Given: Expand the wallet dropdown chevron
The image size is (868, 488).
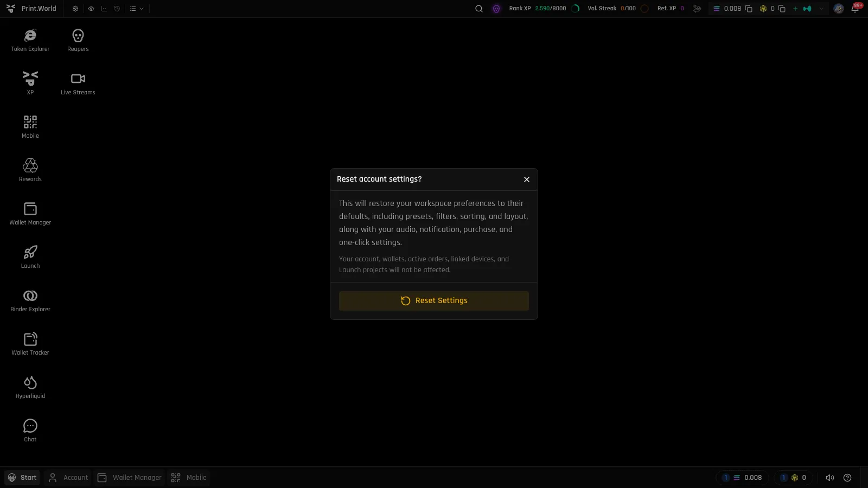Looking at the screenshot, I should click(821, 9).
